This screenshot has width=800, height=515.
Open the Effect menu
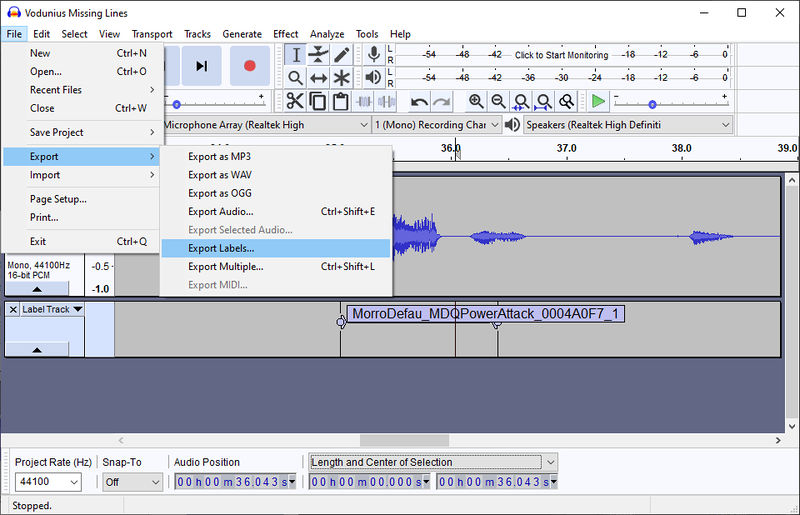(286, 34)
